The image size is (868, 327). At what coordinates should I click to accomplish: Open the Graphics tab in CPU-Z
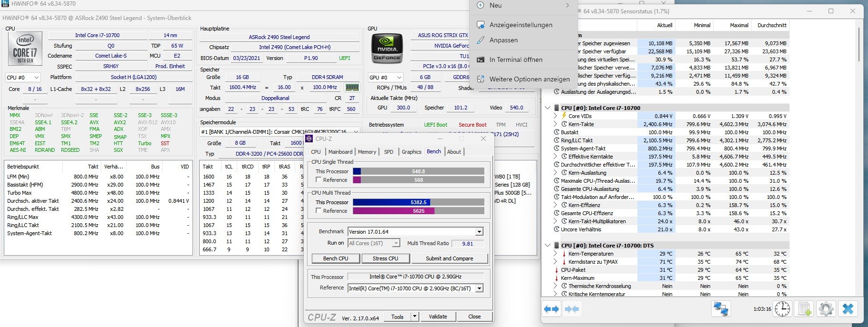(412, 152)
